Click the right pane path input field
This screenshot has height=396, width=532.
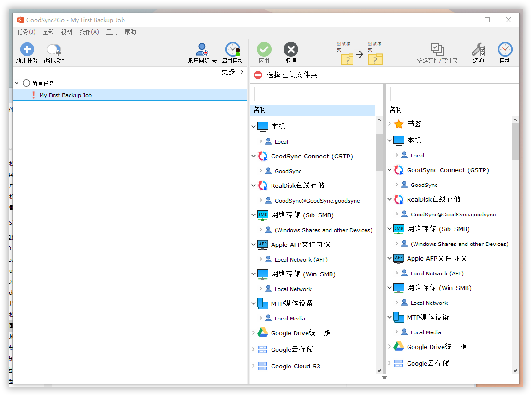453,94
